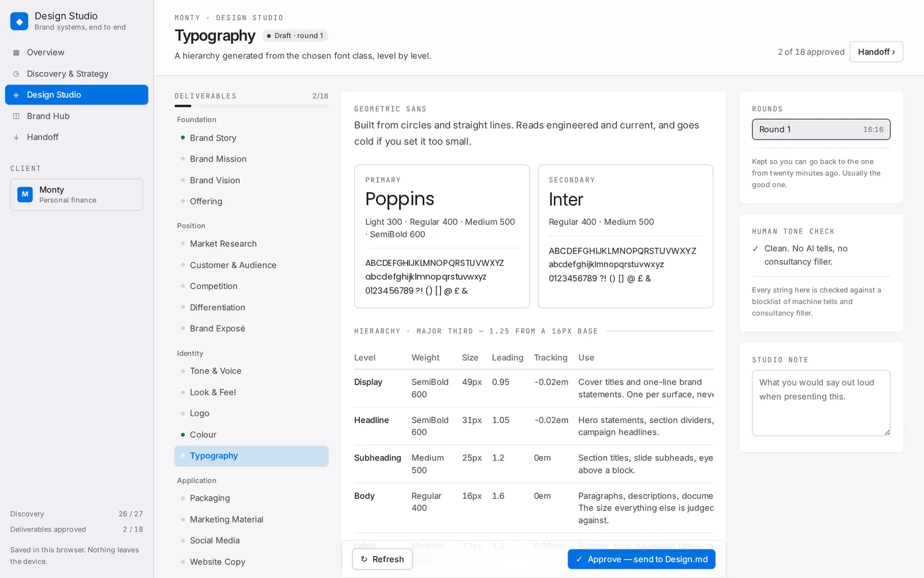Image resolution: width=924 pixels, height=578 pixels.
Task: Click the Poppins primary font card
Action: 442,236
